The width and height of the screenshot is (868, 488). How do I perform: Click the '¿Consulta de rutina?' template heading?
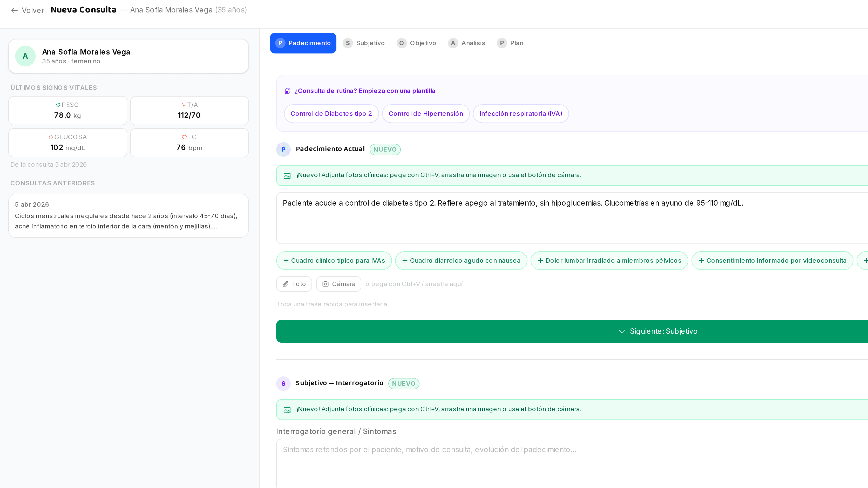pyautogui.click(x=365, y=91)
